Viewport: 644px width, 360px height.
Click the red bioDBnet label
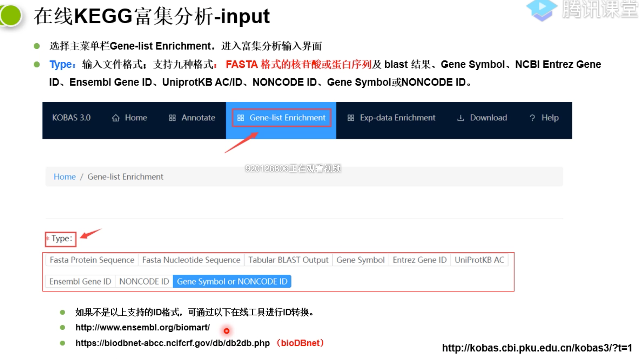pos(300,343)
